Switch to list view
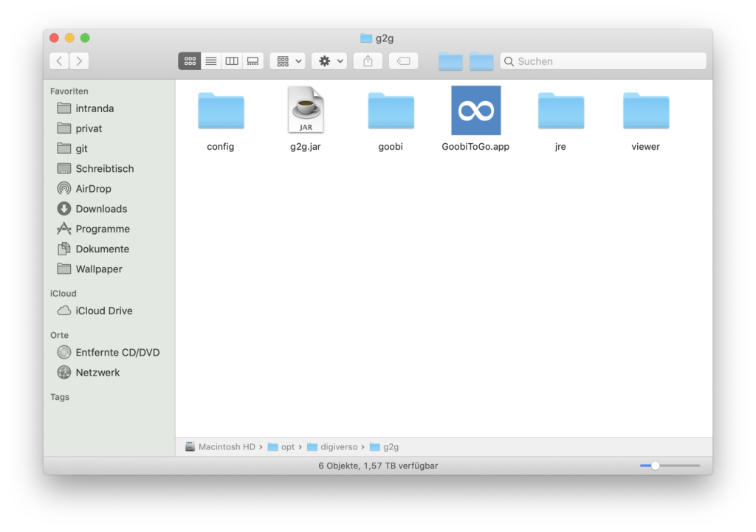Screen dimensions: 756x532 pyautogui.click(x=210, y=61)
